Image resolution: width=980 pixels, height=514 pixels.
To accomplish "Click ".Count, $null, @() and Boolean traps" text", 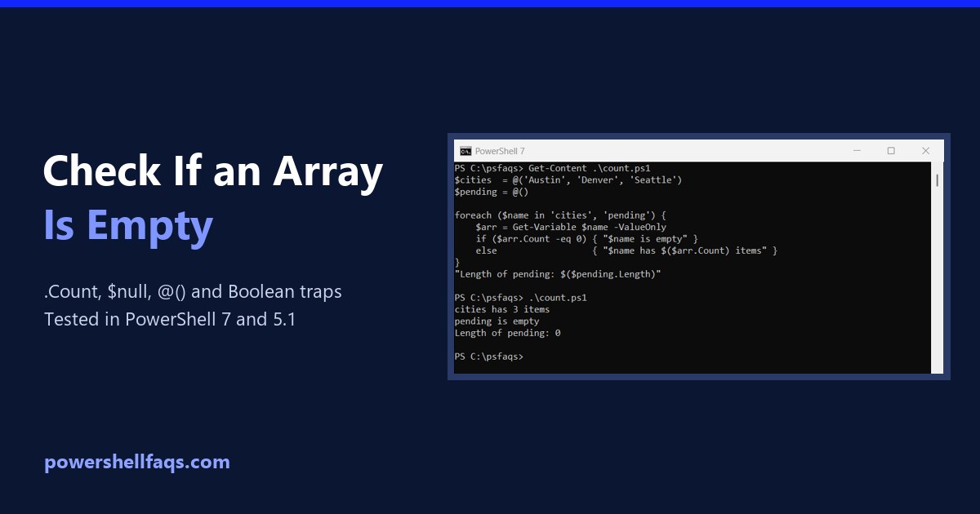I will (x=193, y=291).
